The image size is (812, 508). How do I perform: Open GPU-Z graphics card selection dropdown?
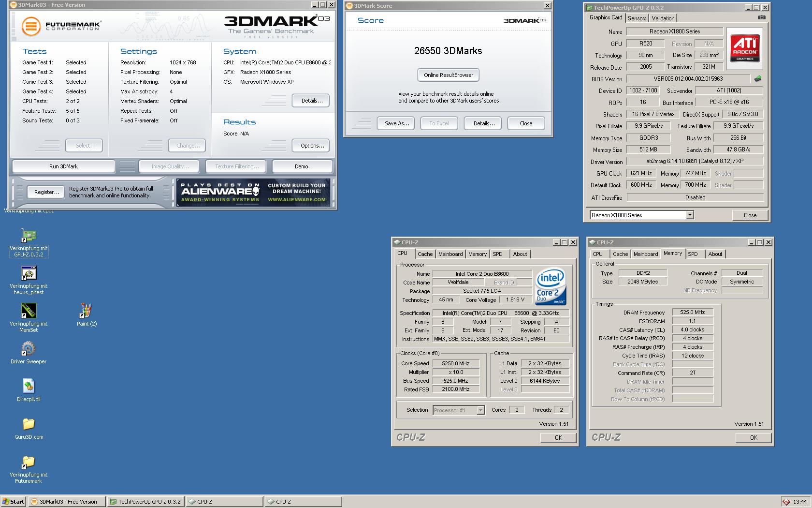690,215
